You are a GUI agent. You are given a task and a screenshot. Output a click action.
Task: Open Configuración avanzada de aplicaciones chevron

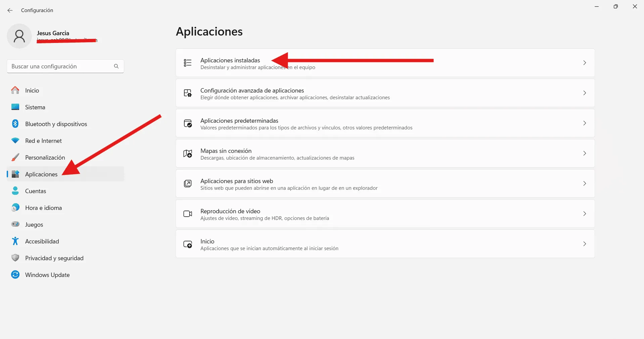[584, 93]
